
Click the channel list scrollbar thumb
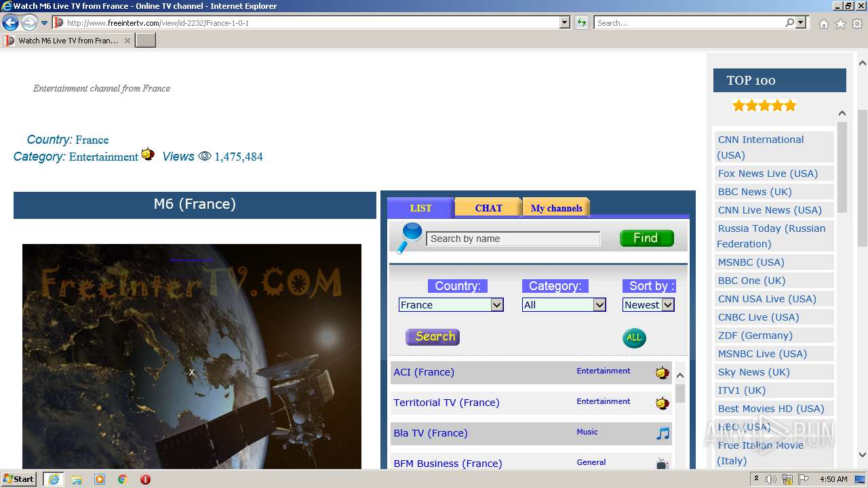(680, 393)
